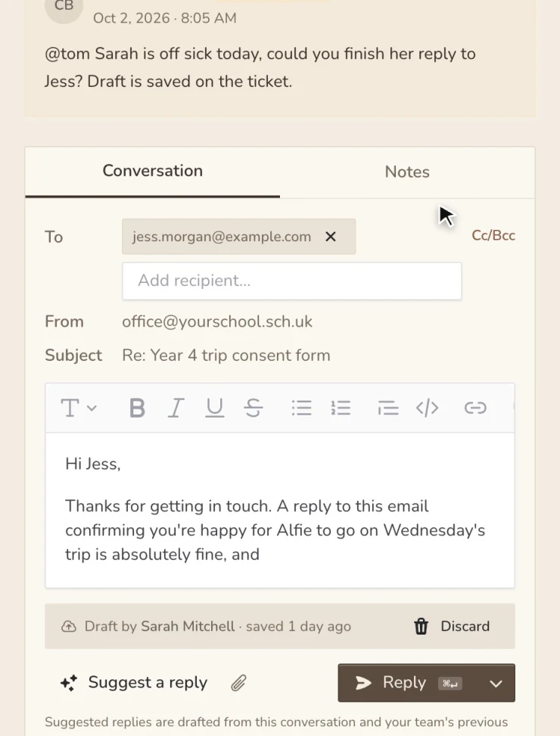
Task: Apply strikethrough formatting
Action: [254, 408]
